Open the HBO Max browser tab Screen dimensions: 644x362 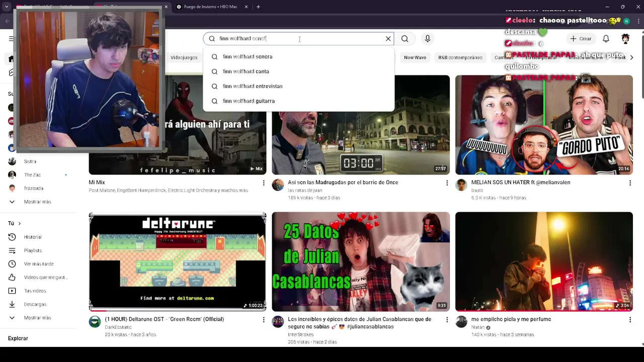211,7
